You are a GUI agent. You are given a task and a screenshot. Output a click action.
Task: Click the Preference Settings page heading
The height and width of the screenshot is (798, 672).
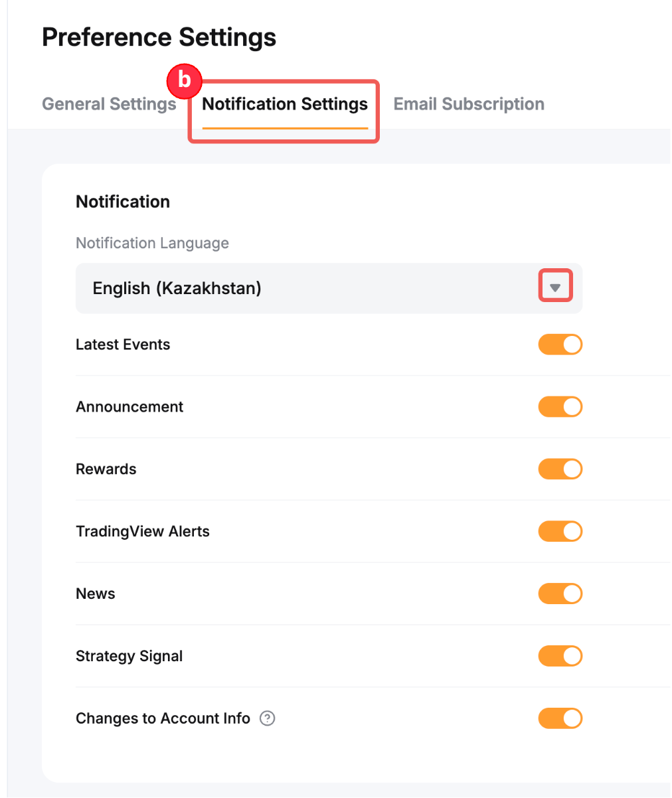pos(159,38)
